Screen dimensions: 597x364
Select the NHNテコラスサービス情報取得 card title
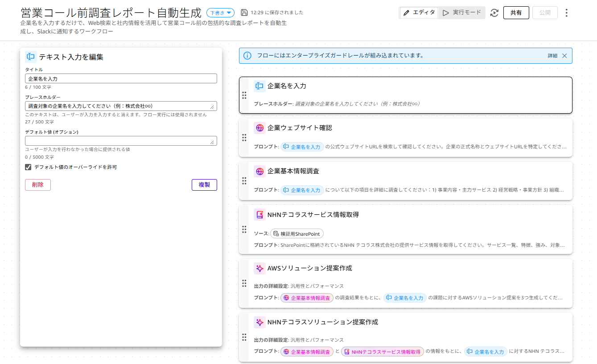[x=313, y=215]
